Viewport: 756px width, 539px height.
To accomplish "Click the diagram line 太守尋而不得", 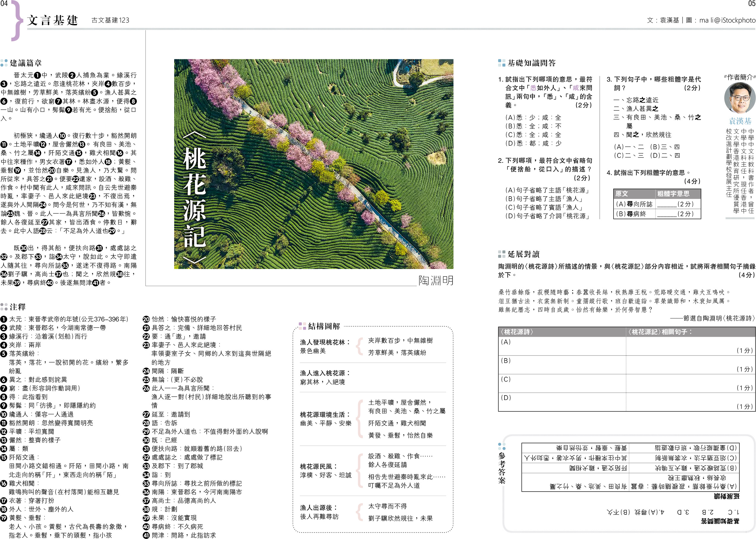I will (x=387, y=506).
